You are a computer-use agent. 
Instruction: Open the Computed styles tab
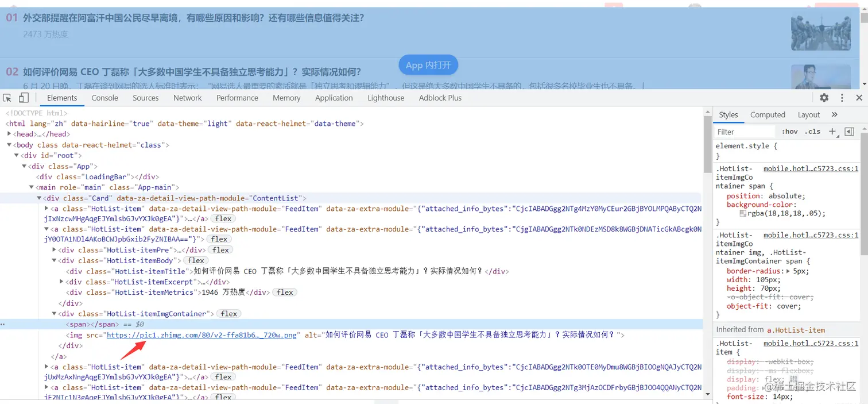pyautogui.click(x=768, y=114)
